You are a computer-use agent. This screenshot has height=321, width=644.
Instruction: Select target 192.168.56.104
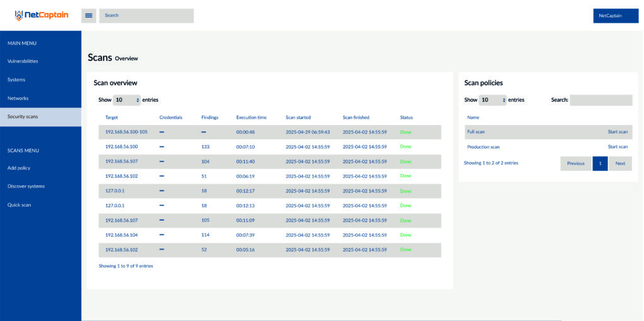point(121,235)
